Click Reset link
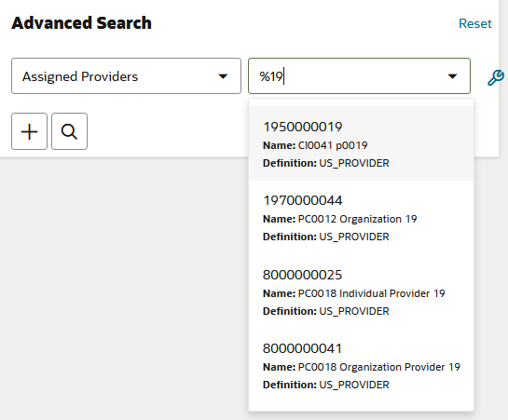 click(475, 23)
